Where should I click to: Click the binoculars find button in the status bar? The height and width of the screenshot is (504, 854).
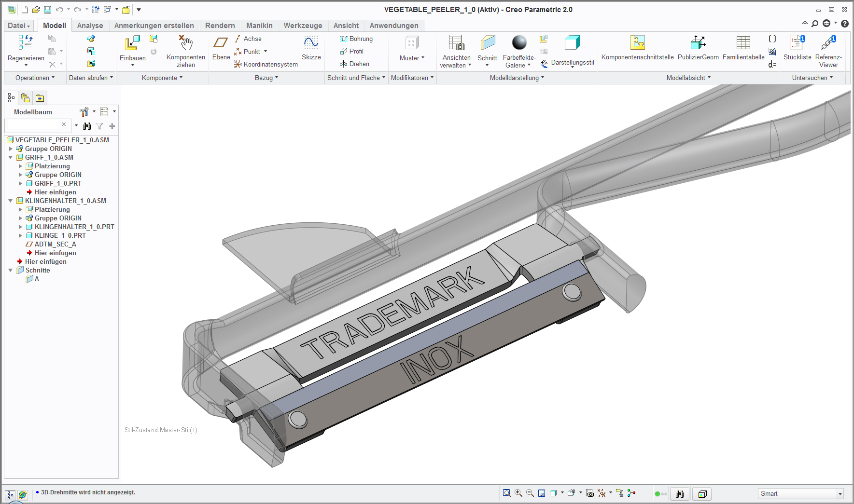(x=680, y=494)
